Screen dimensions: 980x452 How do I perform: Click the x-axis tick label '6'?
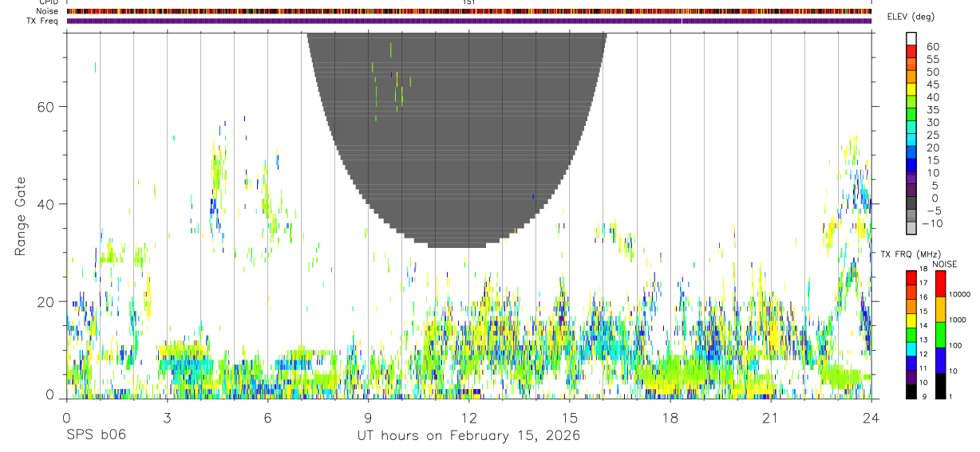pyautogui.click(x=267, y=418)
